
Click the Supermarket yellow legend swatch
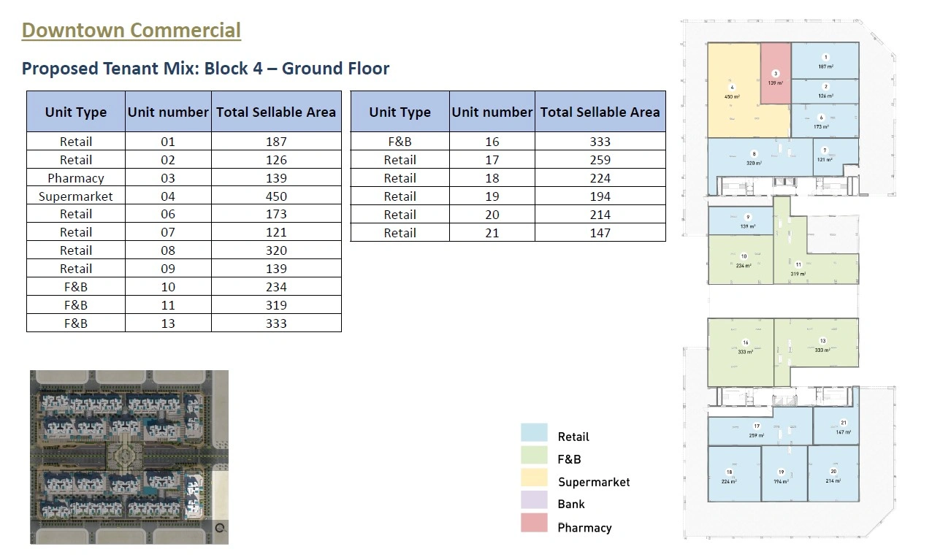click(x=534, y=477)
